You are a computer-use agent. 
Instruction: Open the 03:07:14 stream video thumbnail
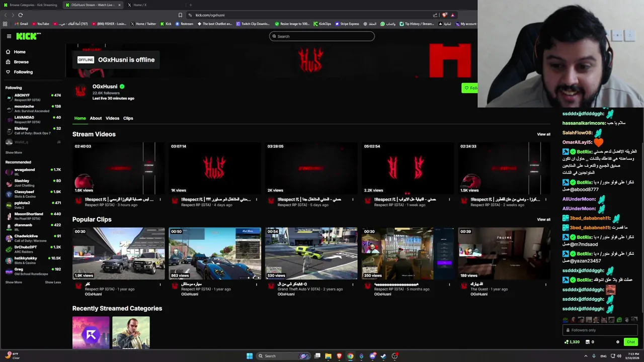[x=215, y=168]
